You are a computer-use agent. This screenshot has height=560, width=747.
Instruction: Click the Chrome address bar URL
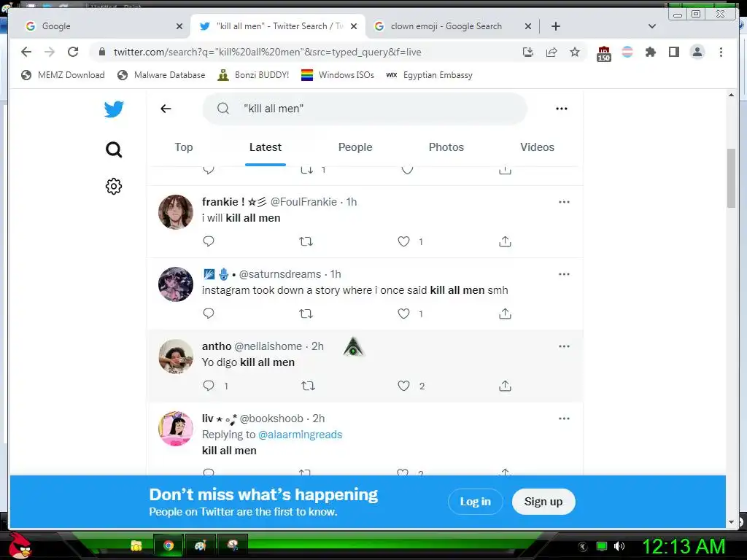point(267,52)
